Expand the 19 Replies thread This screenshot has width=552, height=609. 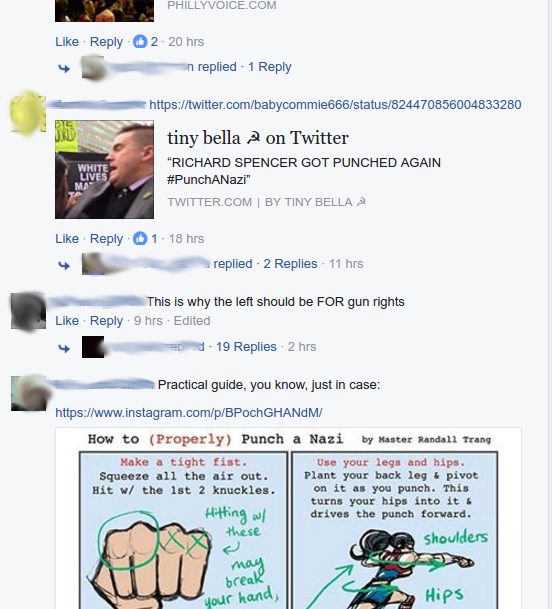coord(246,346)
